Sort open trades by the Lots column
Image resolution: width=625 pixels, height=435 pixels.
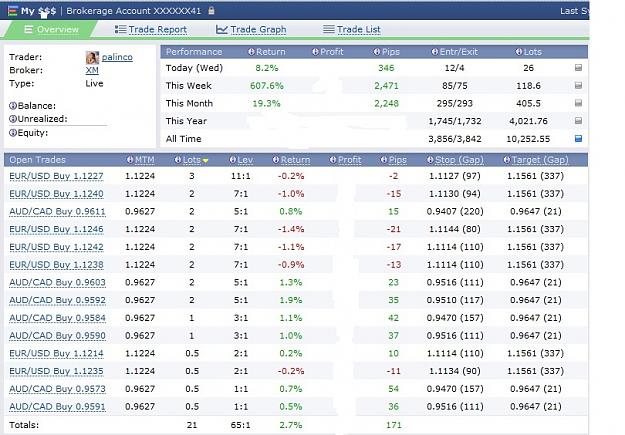pyautogui.click(x=192, y=160)
